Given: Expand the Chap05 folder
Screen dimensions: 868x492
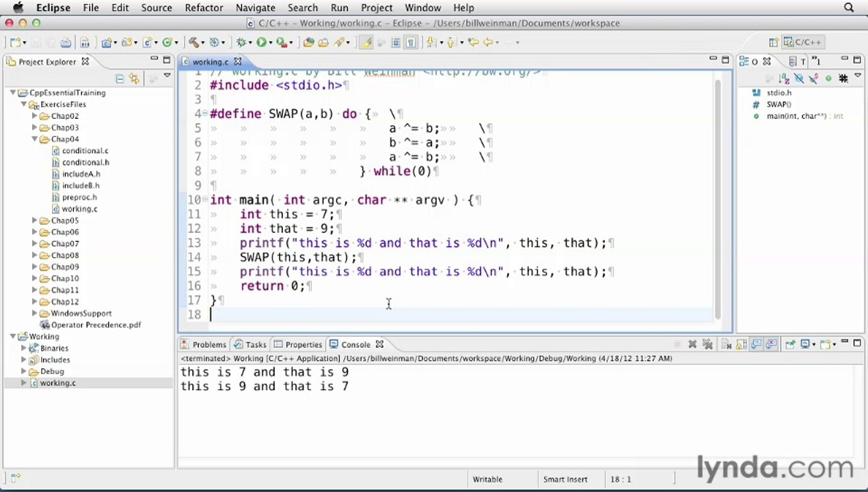Looking at the screenshot, I should [35, 220].
